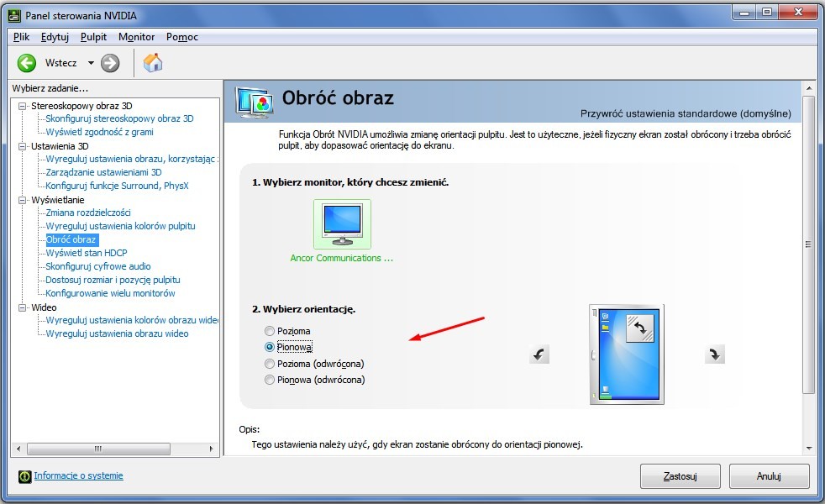Open Konfigurowanie wielu monitorów
Image resolution: width=825 pixels, height=504 pixels.
110,293
